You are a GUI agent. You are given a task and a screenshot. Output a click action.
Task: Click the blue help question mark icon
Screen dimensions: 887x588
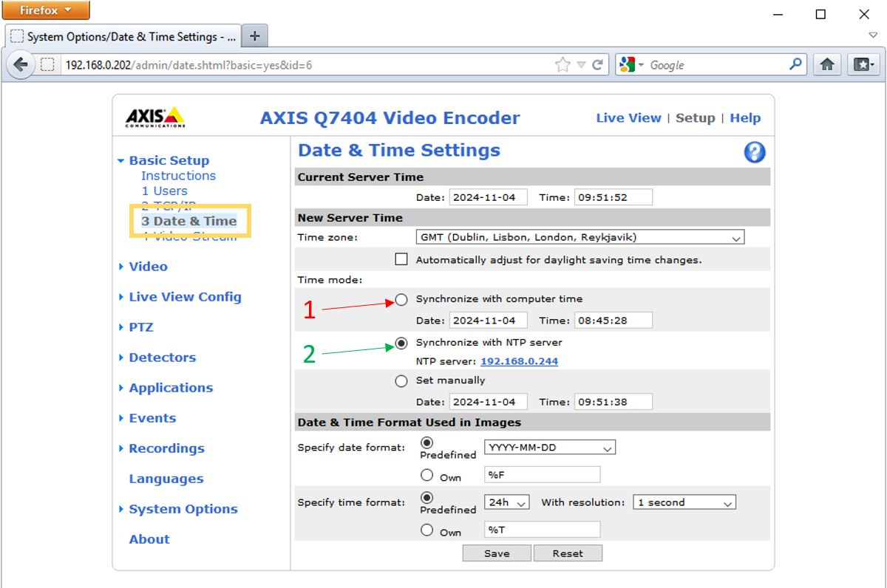[x=754, y=153]
